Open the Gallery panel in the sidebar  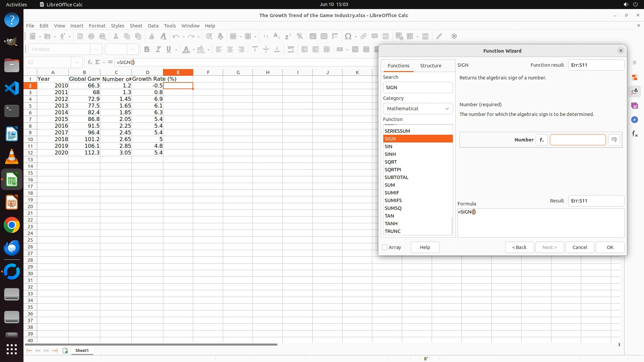point(635,106)
